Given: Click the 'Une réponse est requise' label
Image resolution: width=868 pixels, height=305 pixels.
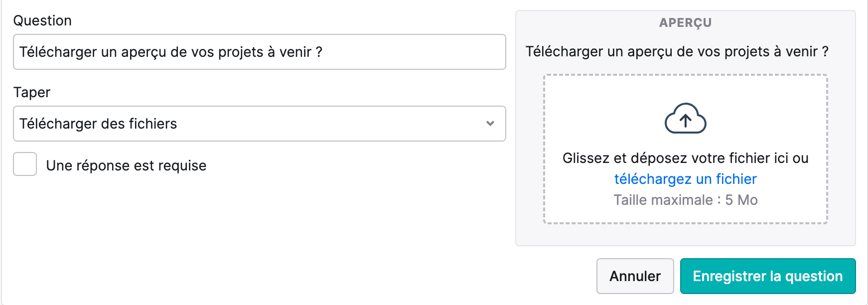Looking at the screenshot, I should (126, 165).
